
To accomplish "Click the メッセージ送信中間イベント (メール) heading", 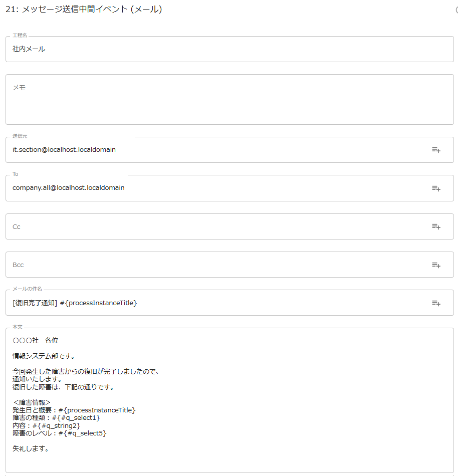I will pos(84,9).
